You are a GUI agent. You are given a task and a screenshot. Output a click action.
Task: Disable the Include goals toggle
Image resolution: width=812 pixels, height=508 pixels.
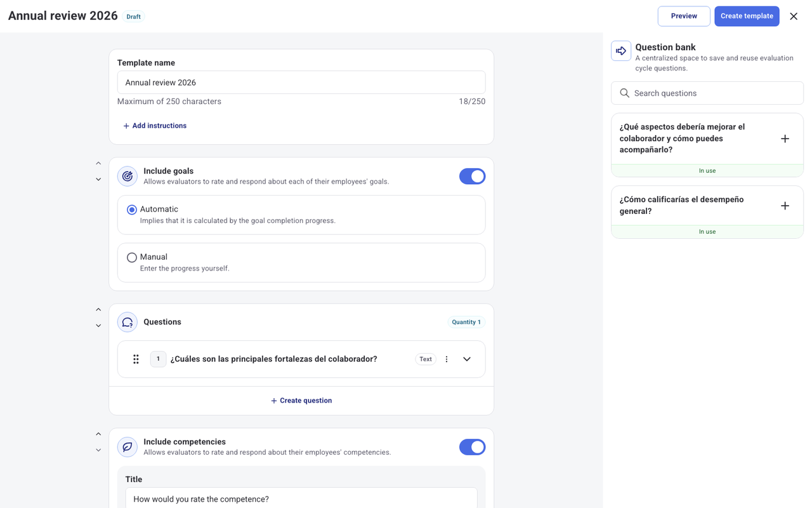pos(472,177)
